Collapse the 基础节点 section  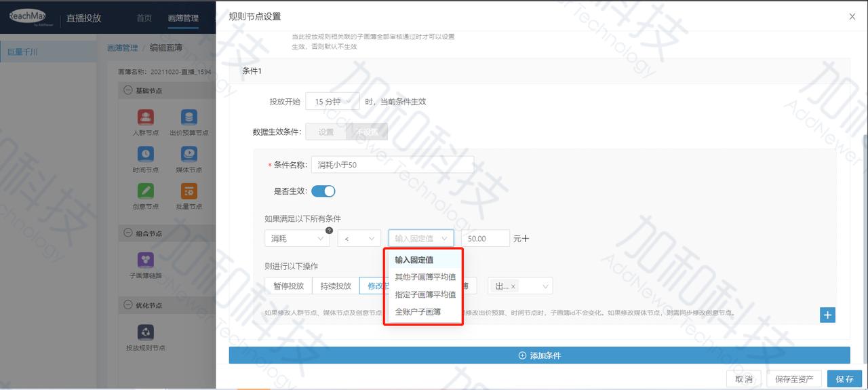[x=127, y=90]
